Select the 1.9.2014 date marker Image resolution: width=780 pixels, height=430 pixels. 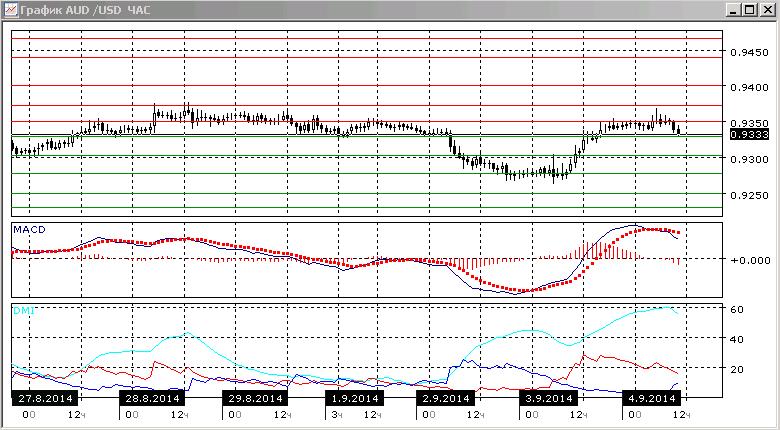click(x=355, y=399)
